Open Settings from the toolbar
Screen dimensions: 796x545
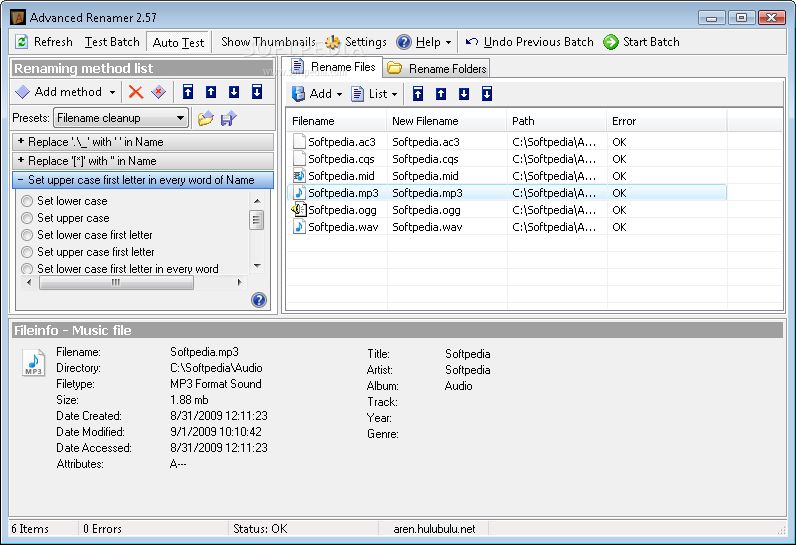coord(356,42)
